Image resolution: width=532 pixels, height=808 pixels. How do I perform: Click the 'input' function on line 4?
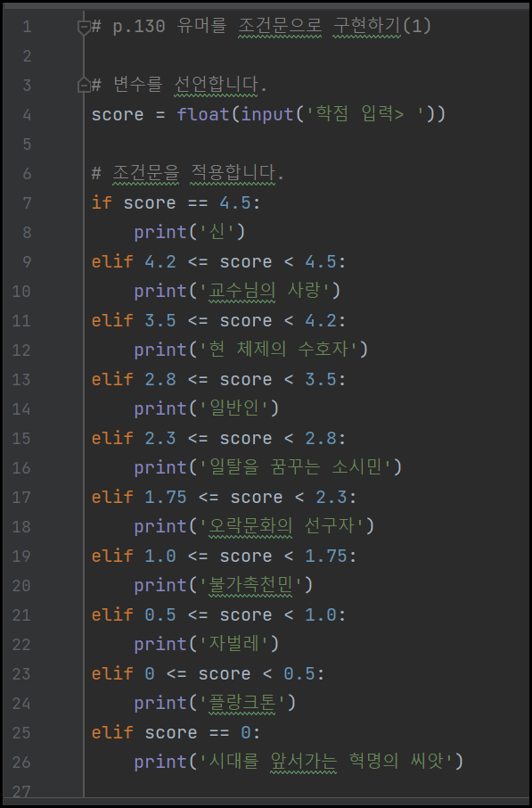coord(266,114)
